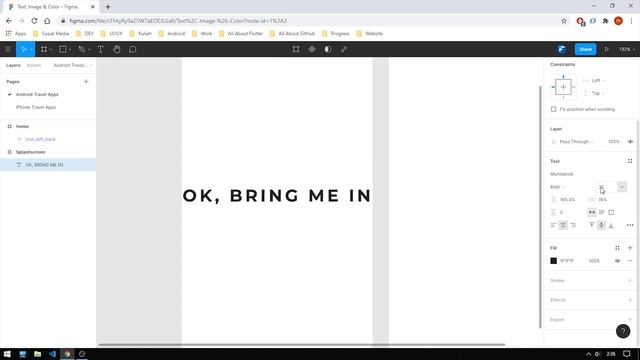The width and height of the screenshot is (640, 360).
Task: Open Windows Start menu
Action: [x=7, y=354]
